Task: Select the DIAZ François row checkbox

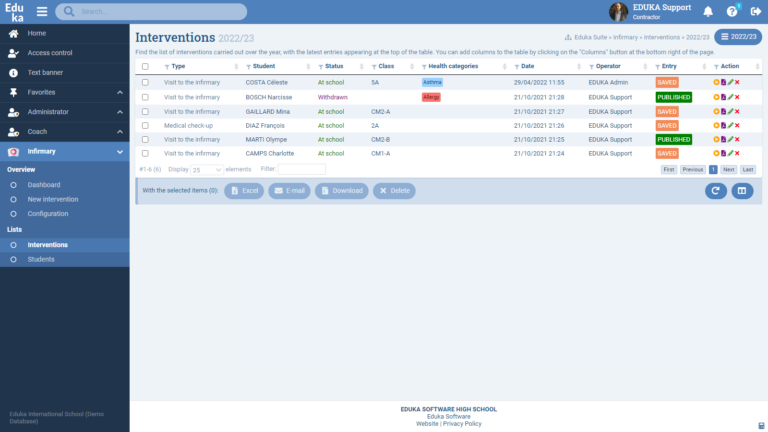Action: [x=145, y=126]
